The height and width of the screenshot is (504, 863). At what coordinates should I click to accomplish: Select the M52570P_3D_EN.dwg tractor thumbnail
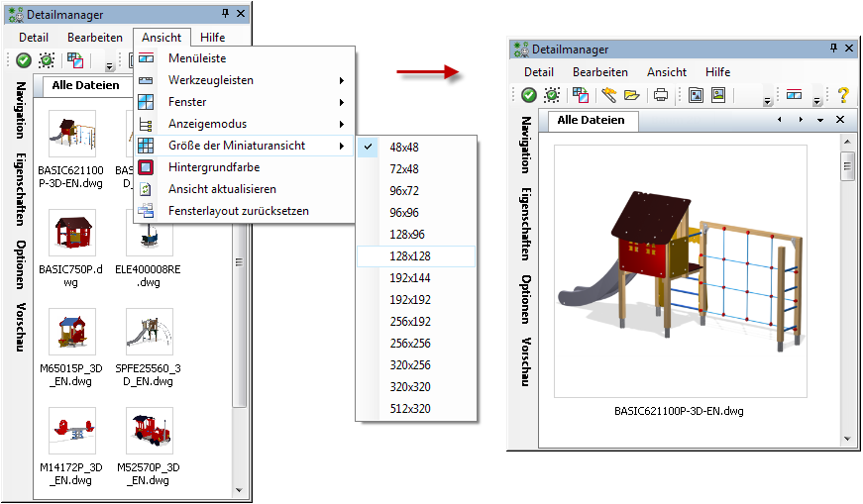pos(149,431)
